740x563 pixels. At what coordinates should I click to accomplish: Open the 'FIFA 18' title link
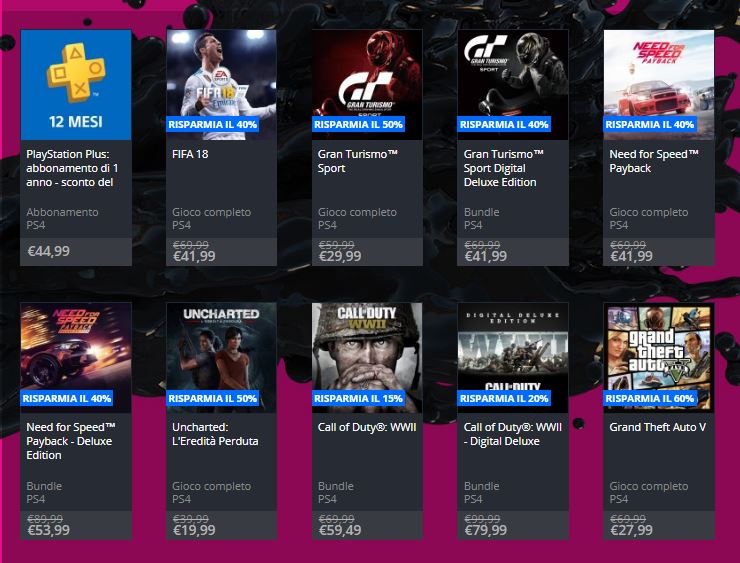(190, 154)
